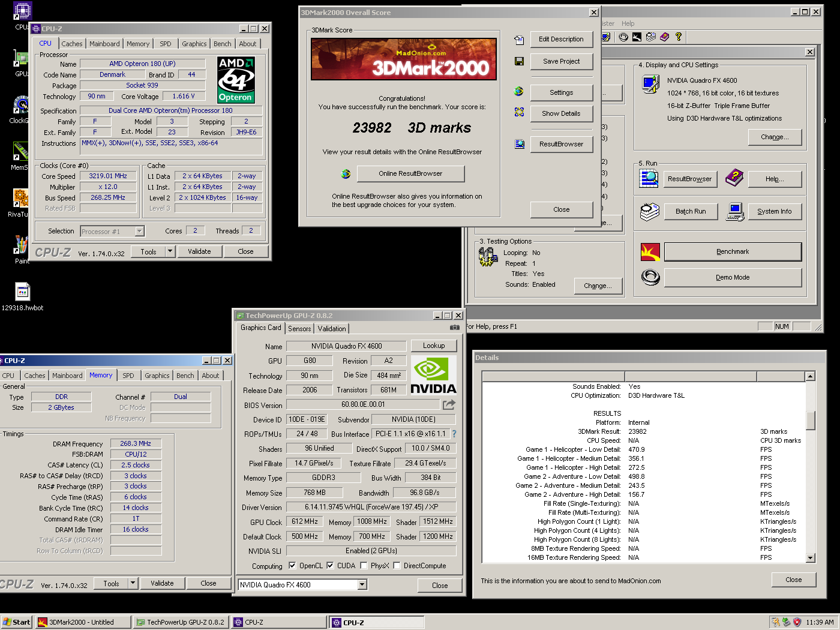Expand the NVIDIA Quadro FX 4600 GPU selector
This screenshot has height=630, width=840.
[362, 584]
